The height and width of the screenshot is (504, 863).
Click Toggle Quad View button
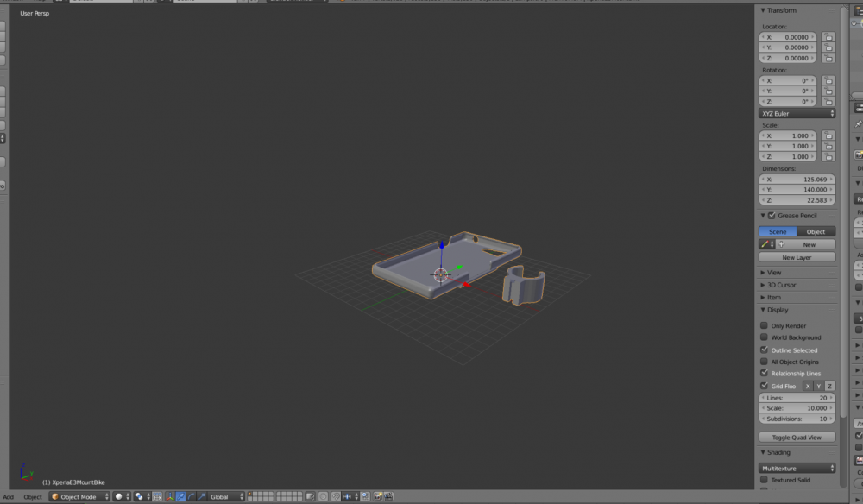[x=797, y=438]
